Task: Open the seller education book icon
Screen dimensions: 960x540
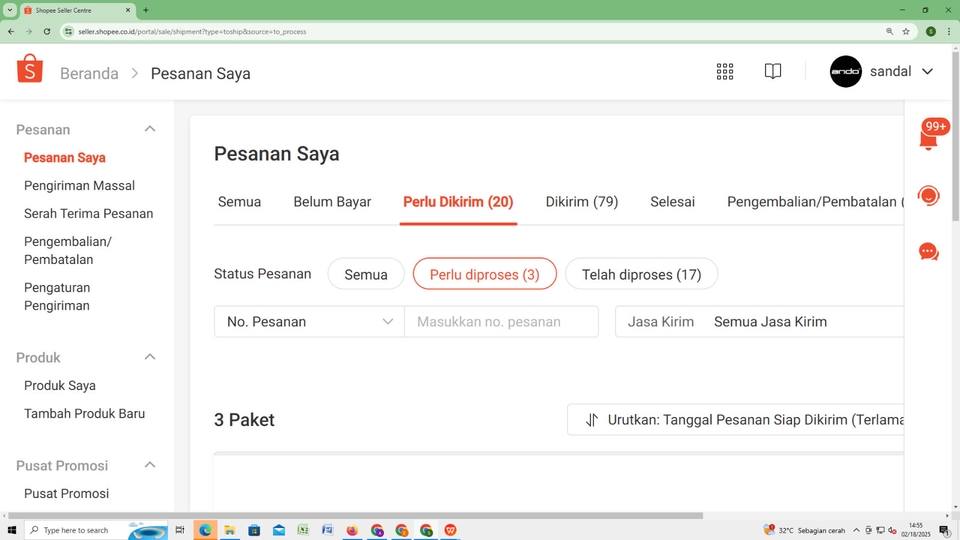Action: pyautogui.click(x=773, y=71)
